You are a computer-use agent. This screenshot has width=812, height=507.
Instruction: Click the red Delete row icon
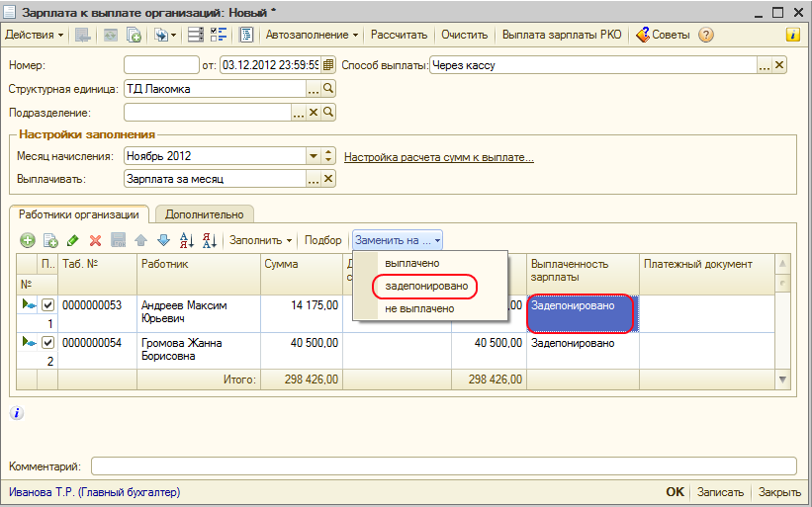coord(96,240)
